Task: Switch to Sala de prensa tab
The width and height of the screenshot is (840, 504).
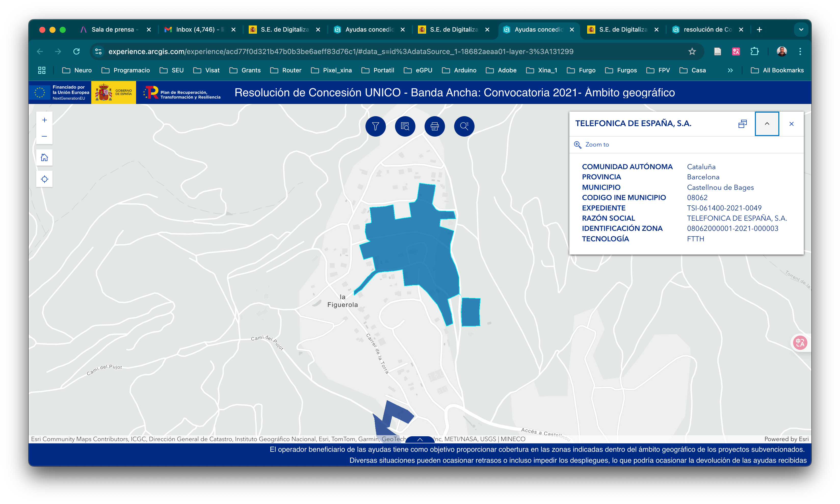Action: click(112, 30)
